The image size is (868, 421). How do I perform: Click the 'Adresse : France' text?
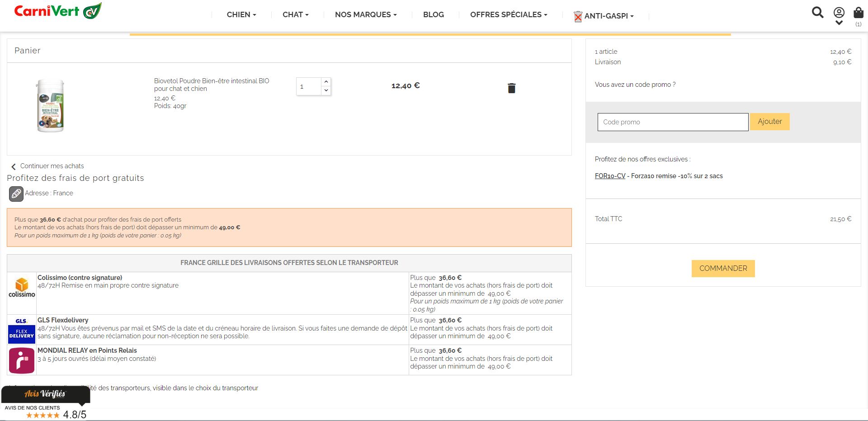click(49, 193)
